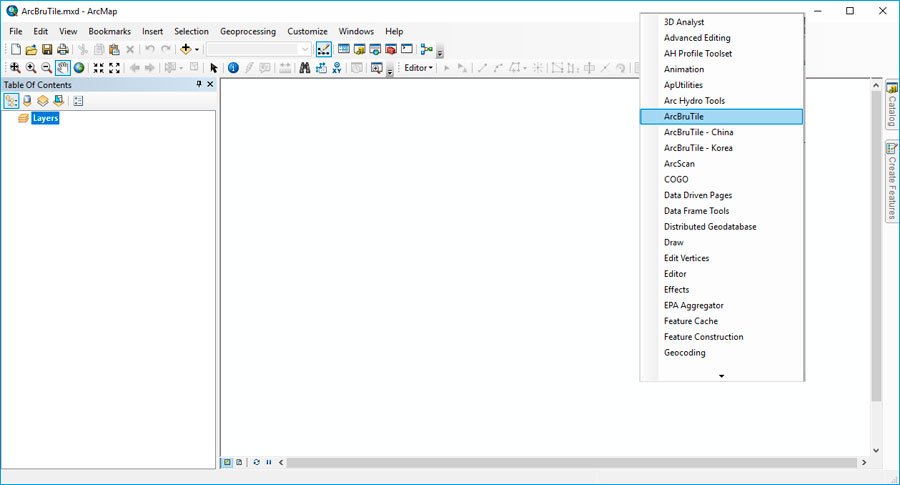Switch to Data View button
This screenshot has height=485, width=900.
[x=227, y=462]
